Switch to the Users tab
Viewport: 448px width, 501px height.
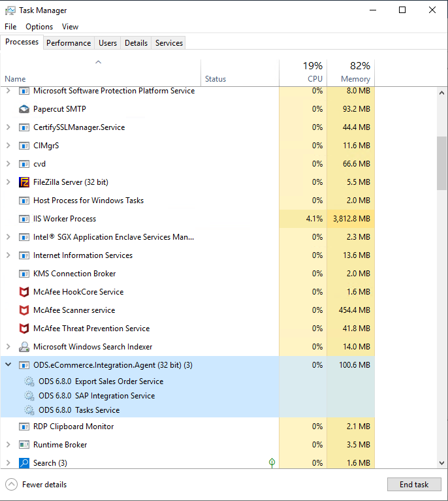click(x=108, y=43)
